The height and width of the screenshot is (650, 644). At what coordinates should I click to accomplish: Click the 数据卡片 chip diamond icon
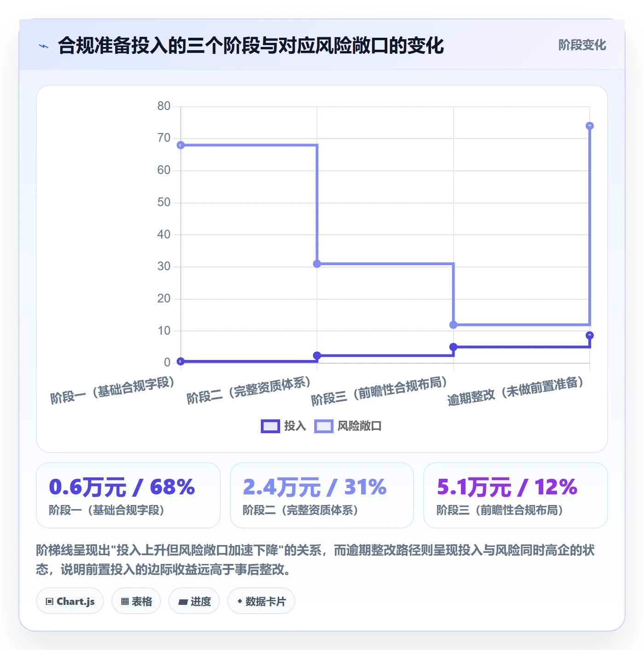click(x=240, y=601)
